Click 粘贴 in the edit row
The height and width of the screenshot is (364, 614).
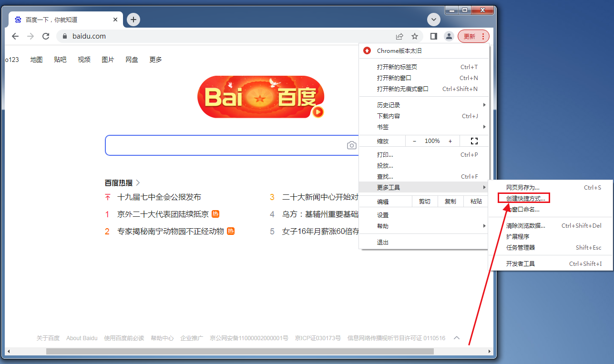pos(476,202)
